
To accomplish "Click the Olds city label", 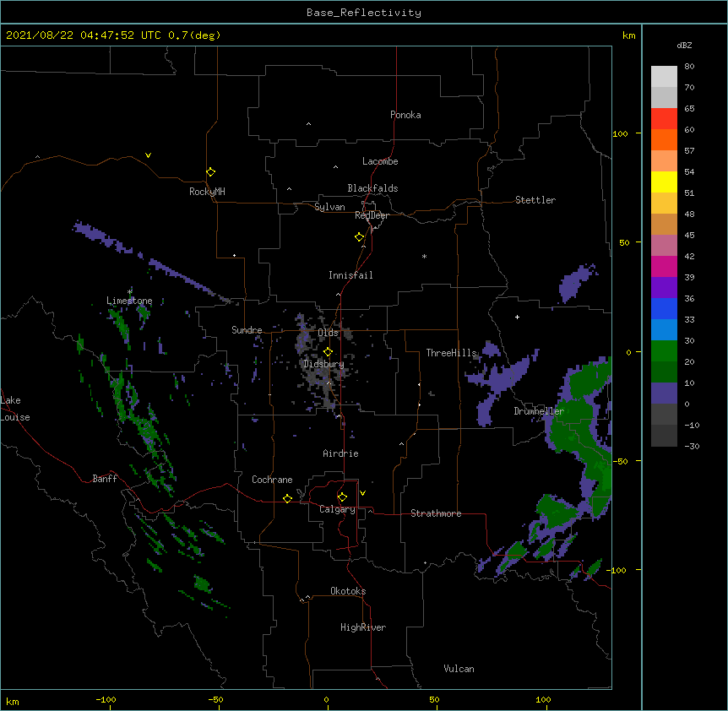I will [328, 333].
